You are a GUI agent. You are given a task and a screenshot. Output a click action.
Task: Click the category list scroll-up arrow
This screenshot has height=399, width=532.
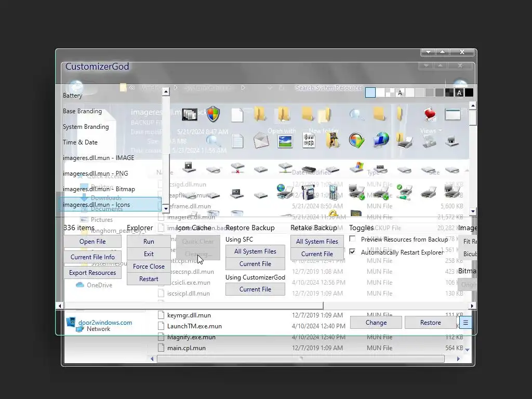point(166,91)
